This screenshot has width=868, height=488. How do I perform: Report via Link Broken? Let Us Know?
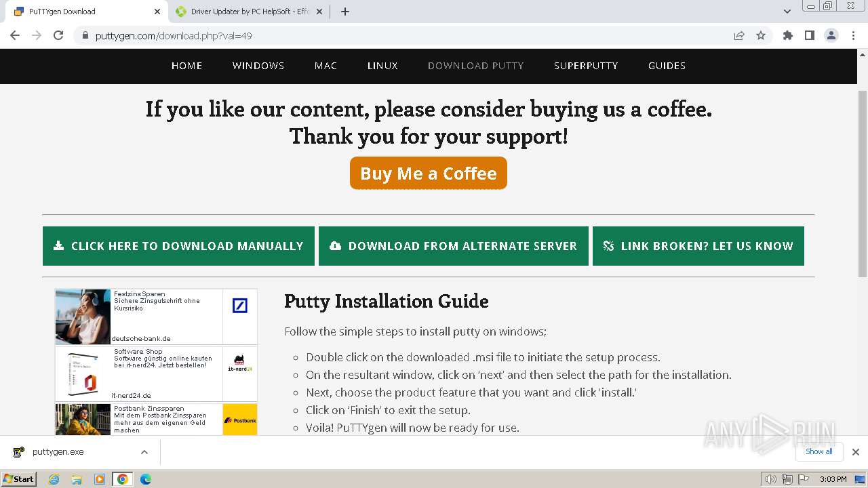tap(698, 246)
